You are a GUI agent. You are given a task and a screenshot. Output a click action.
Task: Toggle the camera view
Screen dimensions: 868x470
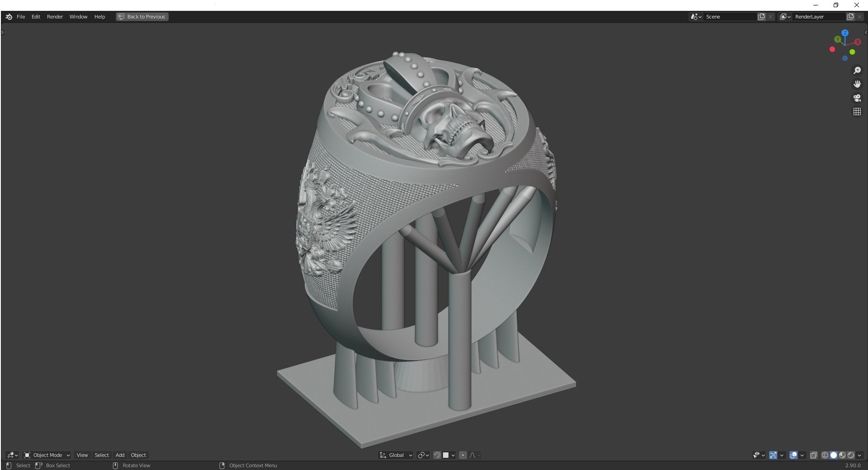point(857,98)
